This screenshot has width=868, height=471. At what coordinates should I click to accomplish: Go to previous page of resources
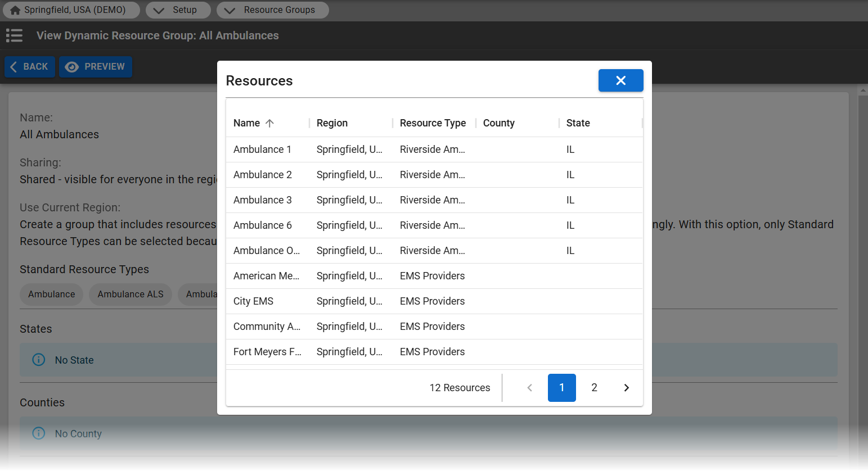coord(529,388)
